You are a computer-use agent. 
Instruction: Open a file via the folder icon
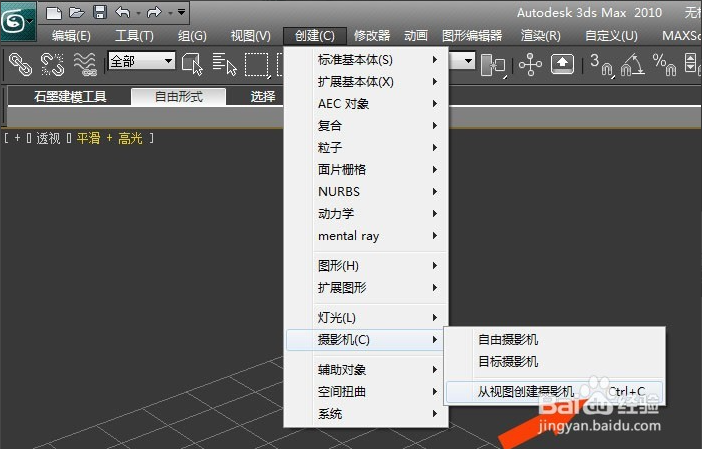[x=77, y=13]
